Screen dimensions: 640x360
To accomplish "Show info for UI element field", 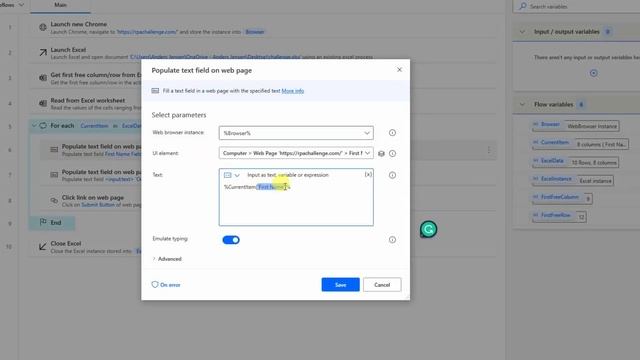I will click(392, 153).
